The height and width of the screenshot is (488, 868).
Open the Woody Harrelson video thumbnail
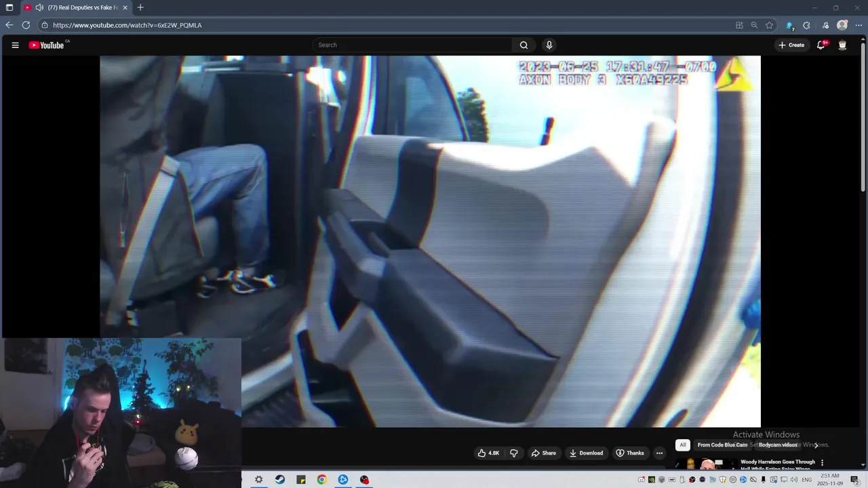(705, 464)
